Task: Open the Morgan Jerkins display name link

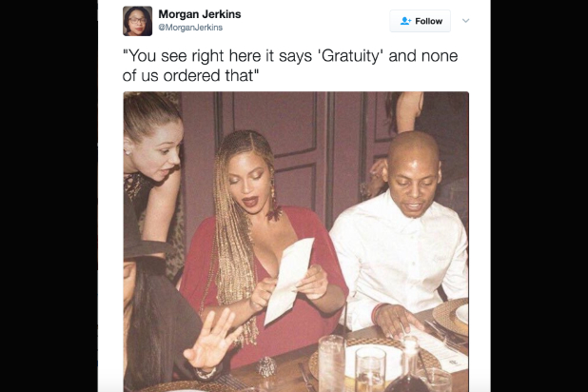Action: (x=200, y=14)
